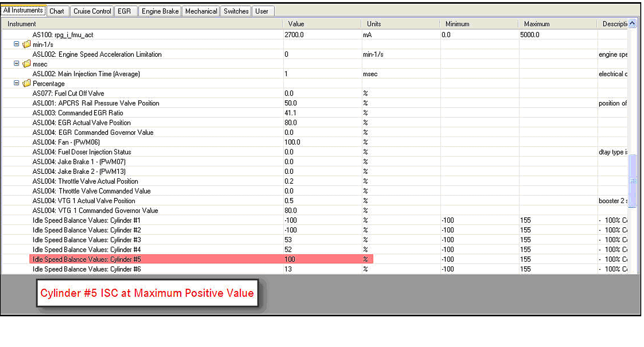
Task: Click the scroll up arrow
Action: 632,24
